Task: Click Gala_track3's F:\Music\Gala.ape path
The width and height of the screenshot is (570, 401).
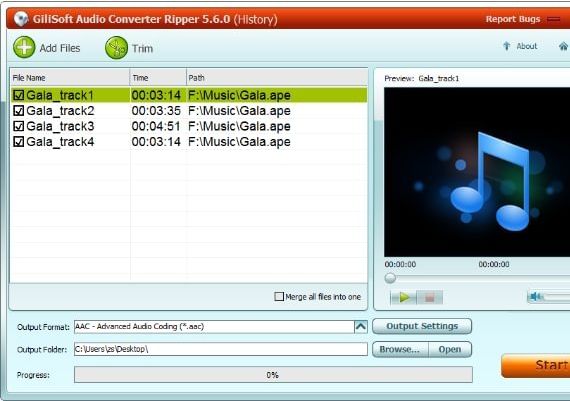Action: point(239,126)
